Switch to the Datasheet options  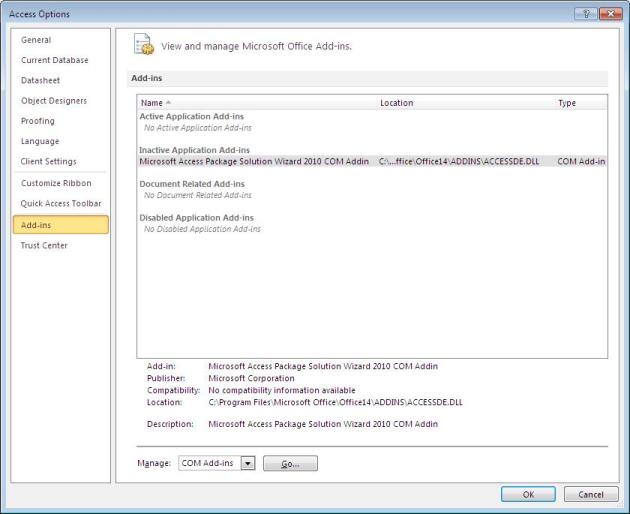coord(40,80)
